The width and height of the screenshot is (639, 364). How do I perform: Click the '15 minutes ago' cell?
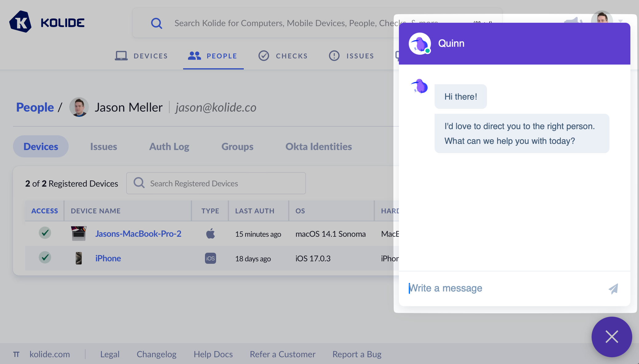[x=258, y=234]
